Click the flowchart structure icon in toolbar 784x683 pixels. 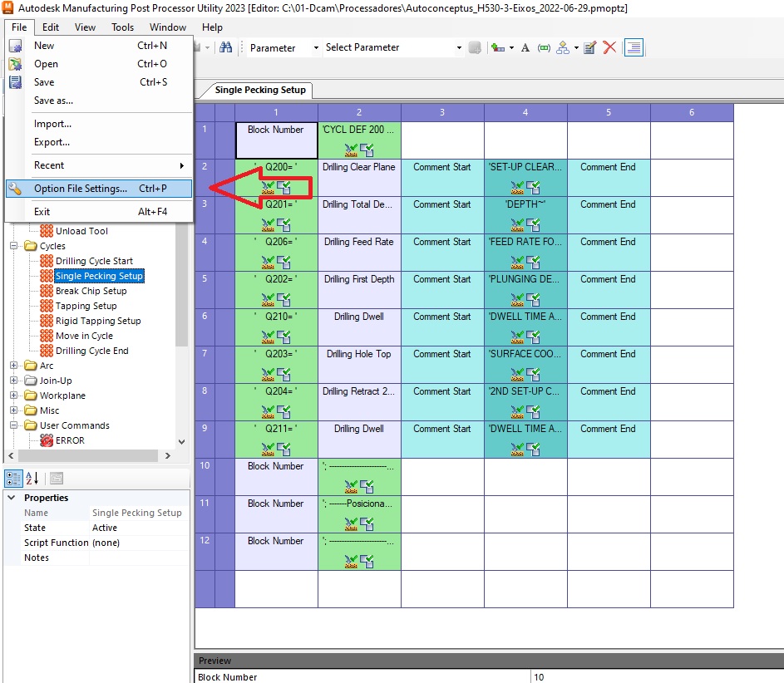(x=563, y=47)
